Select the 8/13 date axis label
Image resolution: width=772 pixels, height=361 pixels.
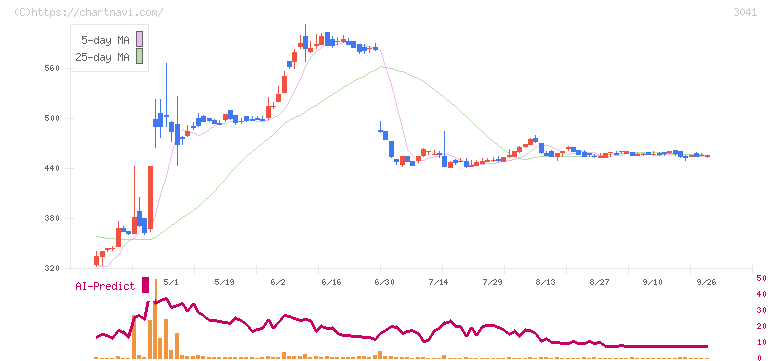click(x=546, y=283)
